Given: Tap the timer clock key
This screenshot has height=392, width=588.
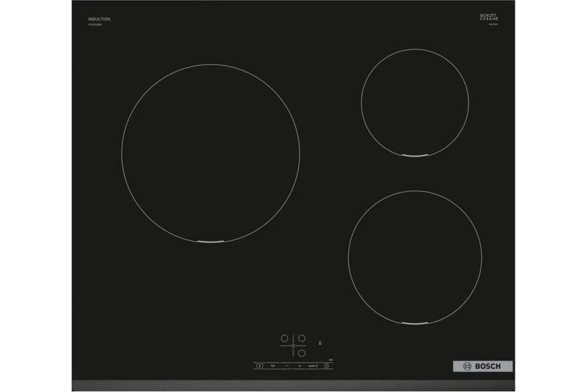Looking at the screenshot, I should click(326, 366).
